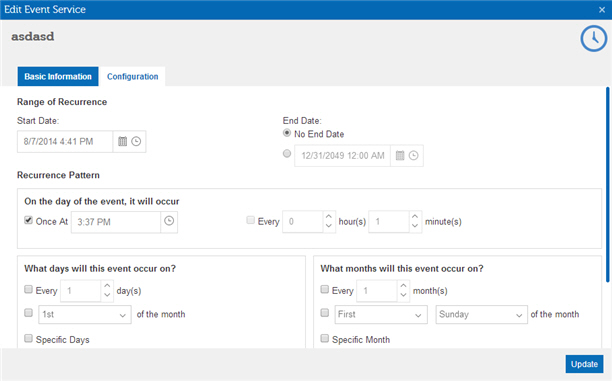Open the Sunday weekday dropdown
Screen dimensions: 612x381
pyautogui.click(x=482, y=315)
